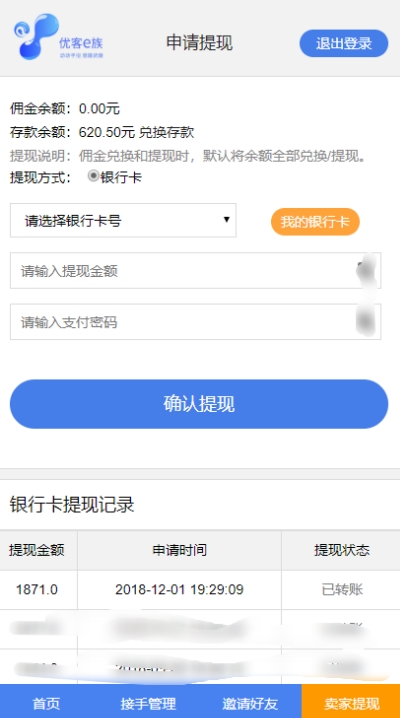Click the 确认提现 button
Viewport: 400px width, 718px height.
point(199,404)
